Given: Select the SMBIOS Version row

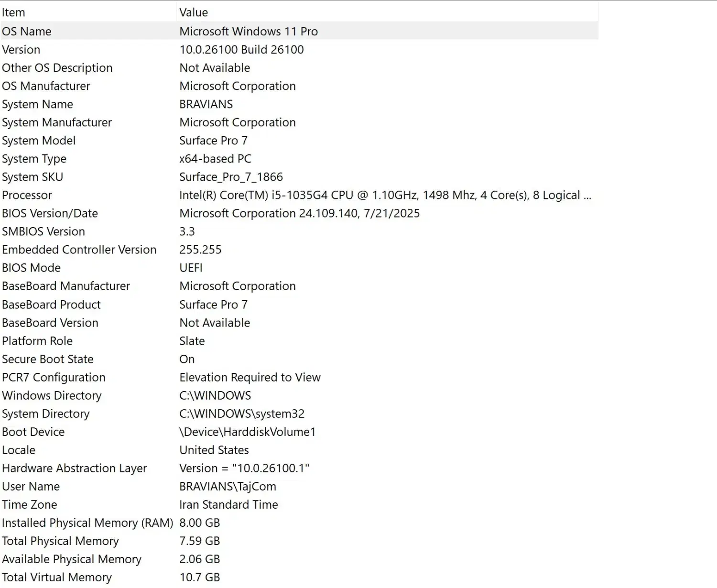Looking at the screenshot, I should [43, 231].
